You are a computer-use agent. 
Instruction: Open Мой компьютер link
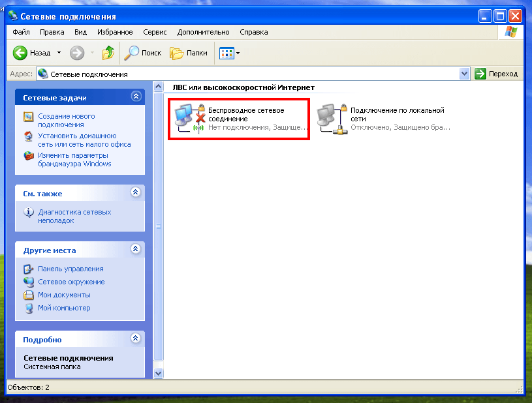pyautogui.click(x=64, y=308)
